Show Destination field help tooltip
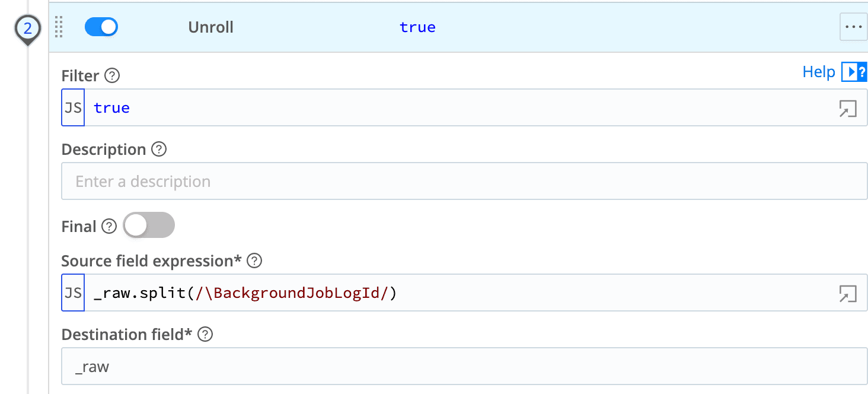This screenshot has width=868, height=394. [205, 335]
